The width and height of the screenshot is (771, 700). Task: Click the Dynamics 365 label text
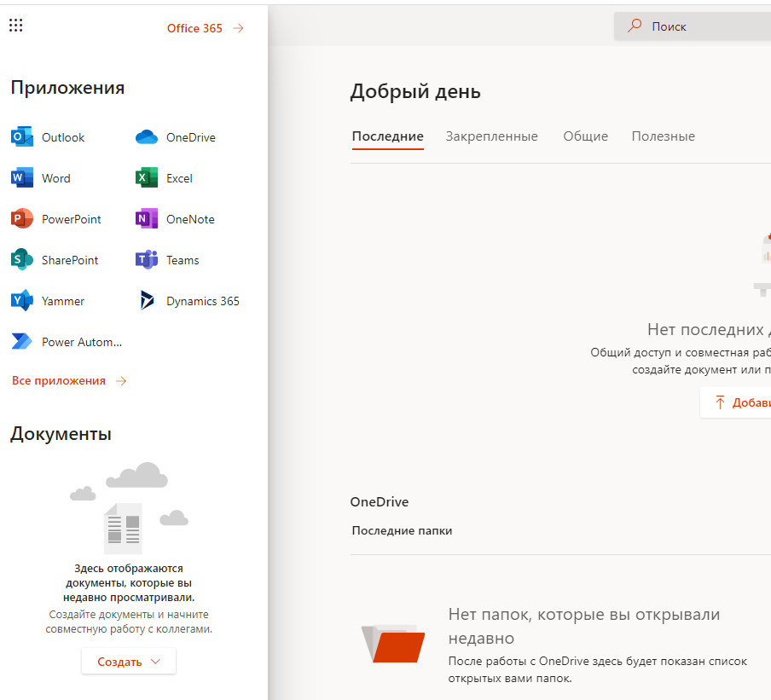coord(203,301)
